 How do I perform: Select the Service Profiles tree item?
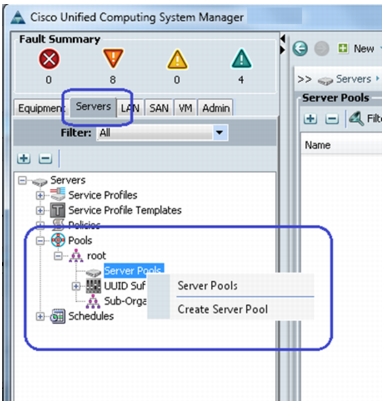point(103,195)
